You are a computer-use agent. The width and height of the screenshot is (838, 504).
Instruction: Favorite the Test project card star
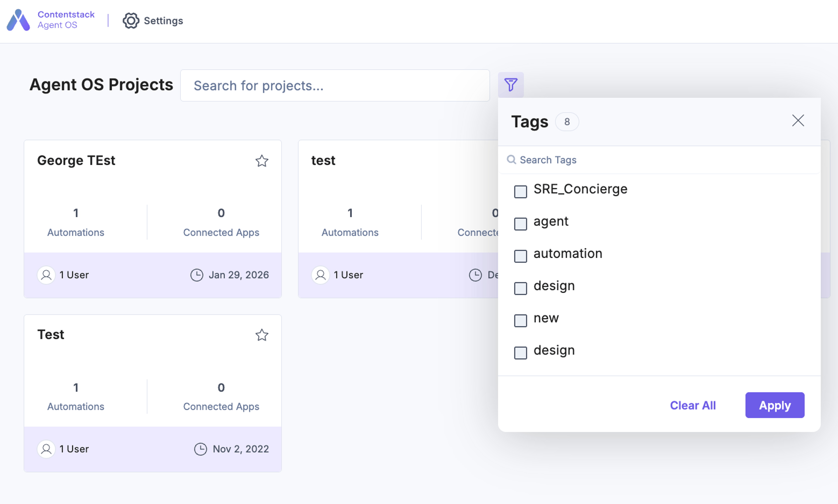[262, 335]
